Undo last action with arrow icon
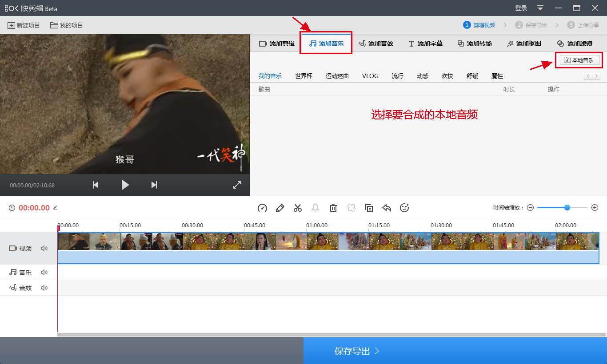 (x=387, y=208)
